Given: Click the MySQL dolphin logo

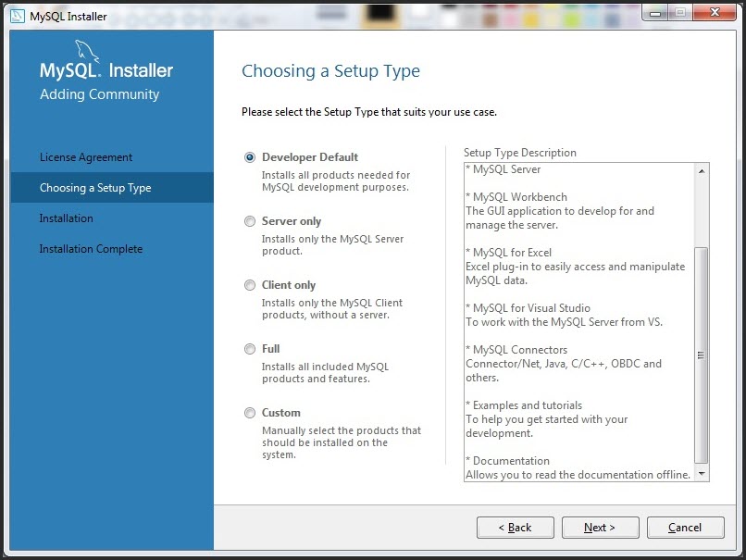Looking at the screenshot, I should 87,51.
